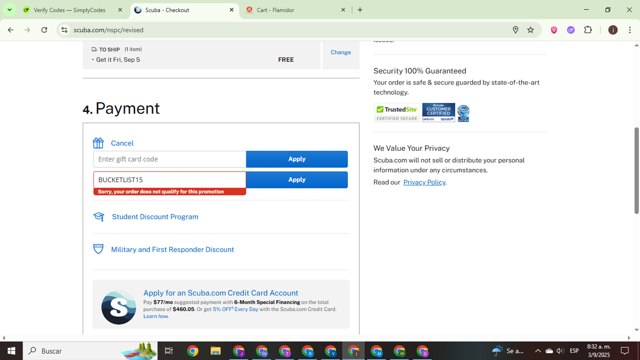Click the location permission icon in address bar

coord(515,30)
